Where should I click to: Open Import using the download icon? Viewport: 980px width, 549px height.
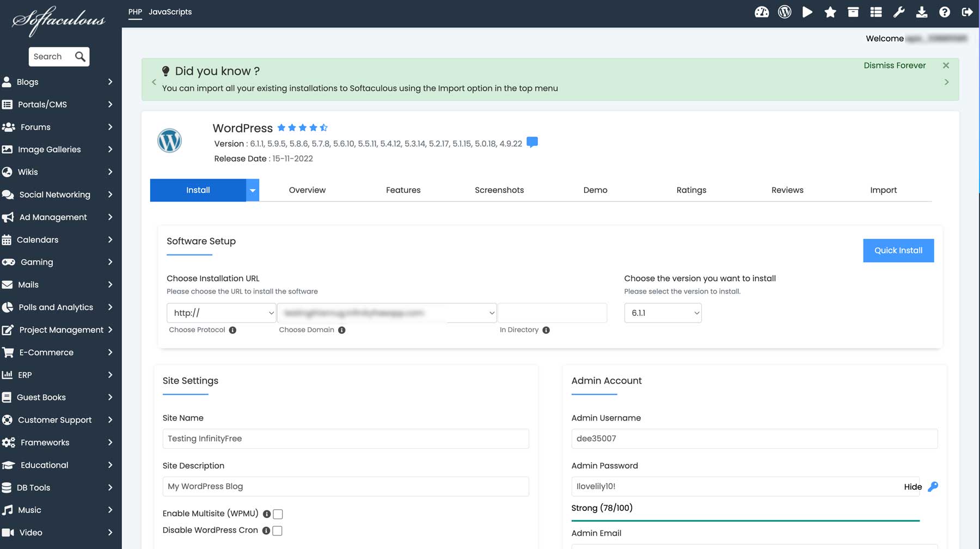point(922,11)
